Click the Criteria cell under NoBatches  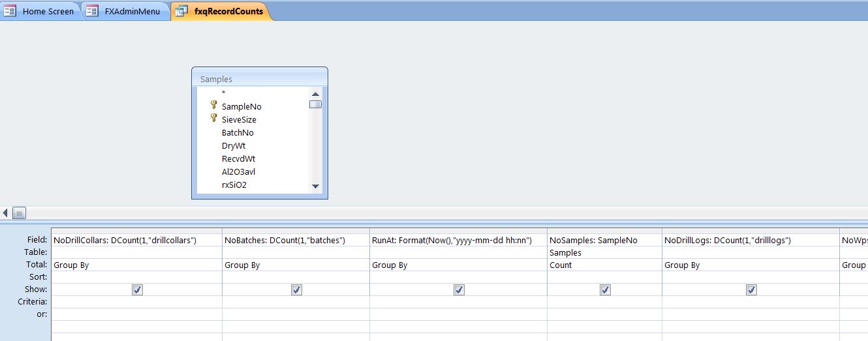pyautogui.click(x=296, y=302)
